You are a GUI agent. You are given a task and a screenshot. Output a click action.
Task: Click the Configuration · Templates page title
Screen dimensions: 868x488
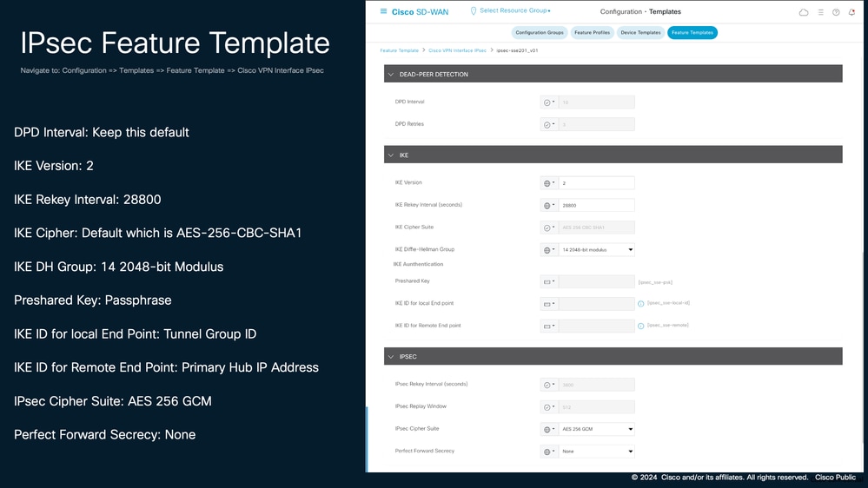tap(640, 11)
